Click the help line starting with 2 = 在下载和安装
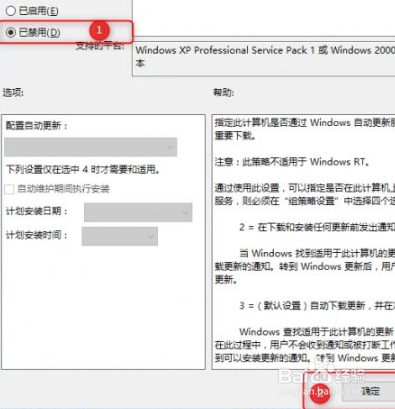395x409 pixels. click(x=317, y=227)
